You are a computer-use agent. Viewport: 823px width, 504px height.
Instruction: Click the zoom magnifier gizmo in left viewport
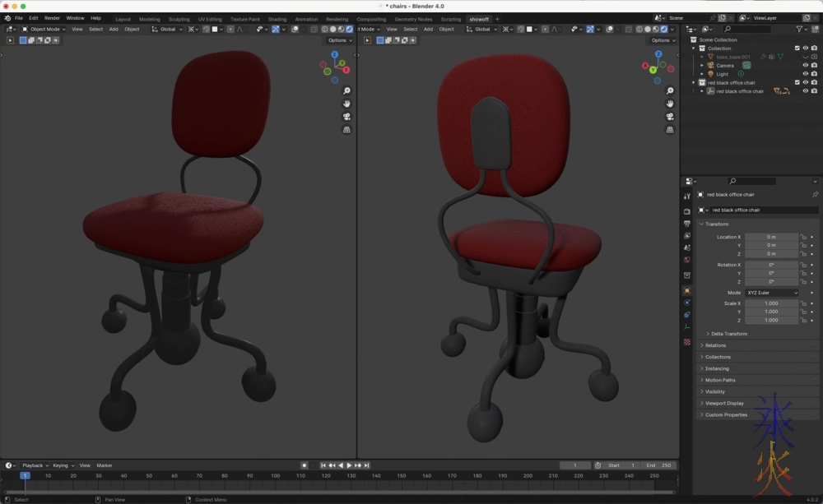(347, 91)
